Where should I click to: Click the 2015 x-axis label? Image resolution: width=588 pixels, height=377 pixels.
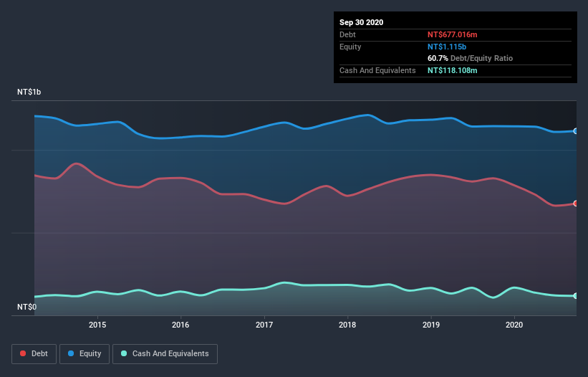coord(97,325)
